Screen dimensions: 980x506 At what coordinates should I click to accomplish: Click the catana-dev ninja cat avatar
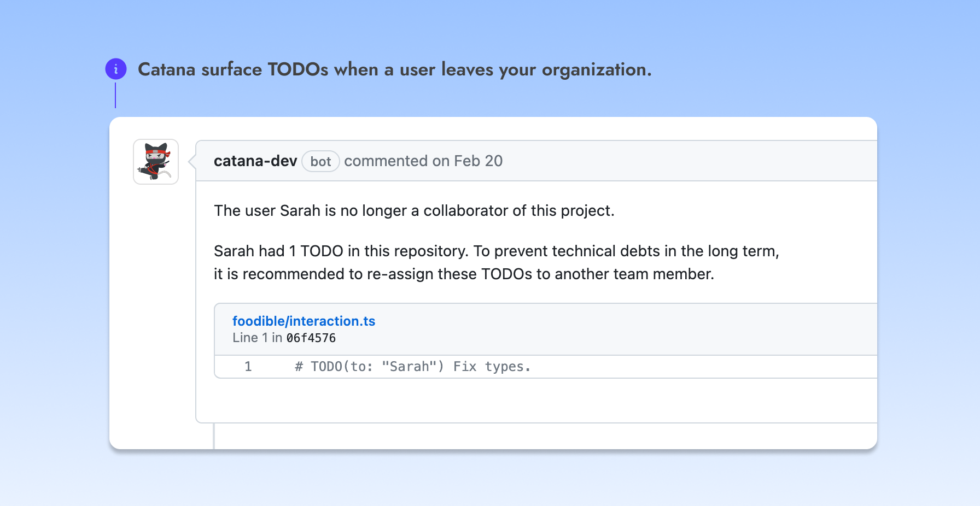(156, 162)
